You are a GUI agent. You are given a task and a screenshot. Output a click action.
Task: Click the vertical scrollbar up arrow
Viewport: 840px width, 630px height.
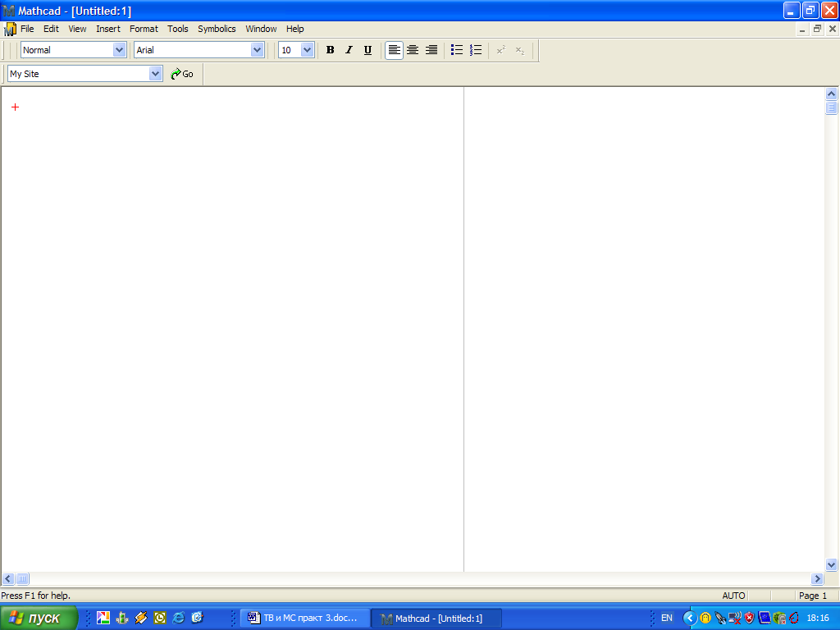pos(831,94)
